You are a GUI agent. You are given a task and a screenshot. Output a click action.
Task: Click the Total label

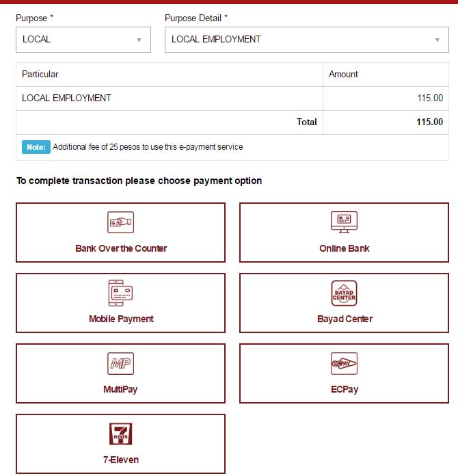[x=306, y=122]
